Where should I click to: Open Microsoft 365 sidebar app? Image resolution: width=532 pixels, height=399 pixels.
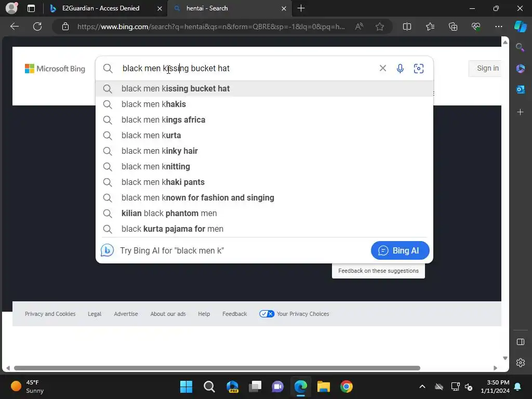pos(520,69)
